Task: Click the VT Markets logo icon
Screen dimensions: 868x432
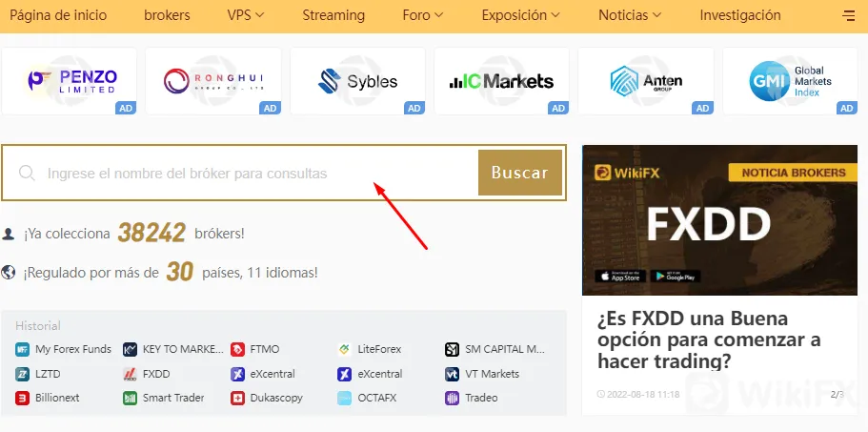Action: (452, 374)
